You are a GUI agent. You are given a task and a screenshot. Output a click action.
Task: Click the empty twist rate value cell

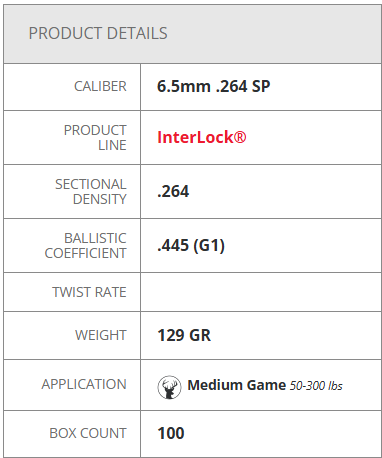[261, 292]
